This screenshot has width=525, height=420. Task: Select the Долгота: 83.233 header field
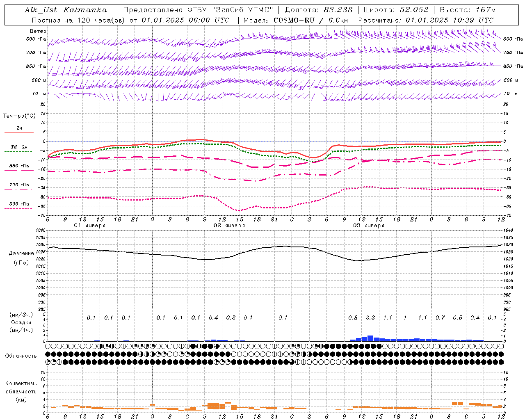(318, 10)
